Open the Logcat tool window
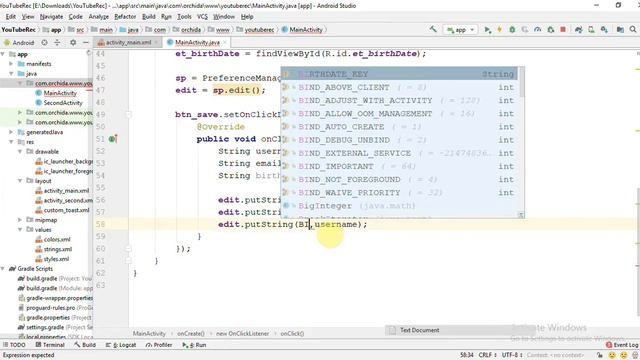 point(121,345)
